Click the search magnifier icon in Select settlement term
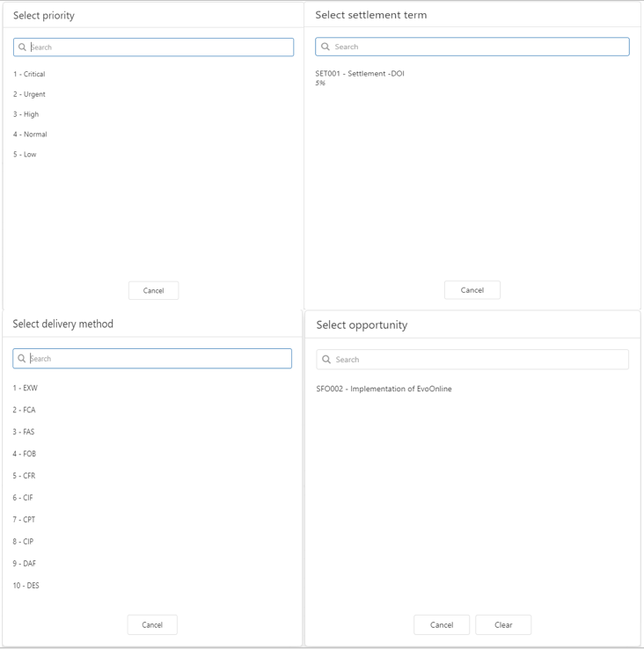 (x=325, y=47)
